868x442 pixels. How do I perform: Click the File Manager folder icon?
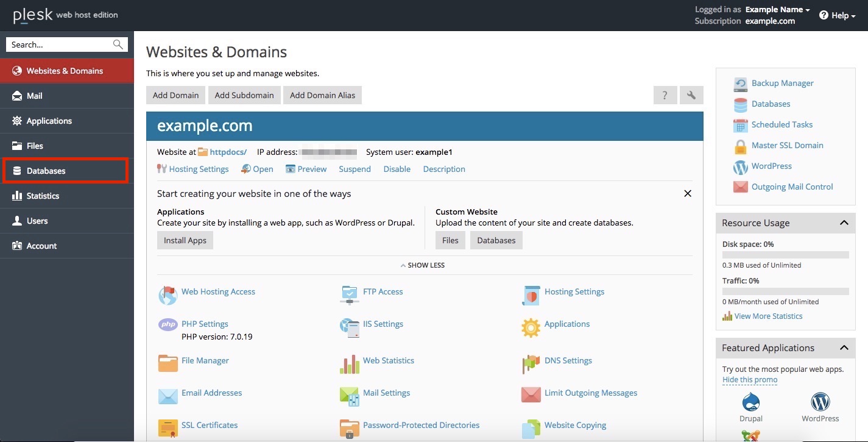168,363
